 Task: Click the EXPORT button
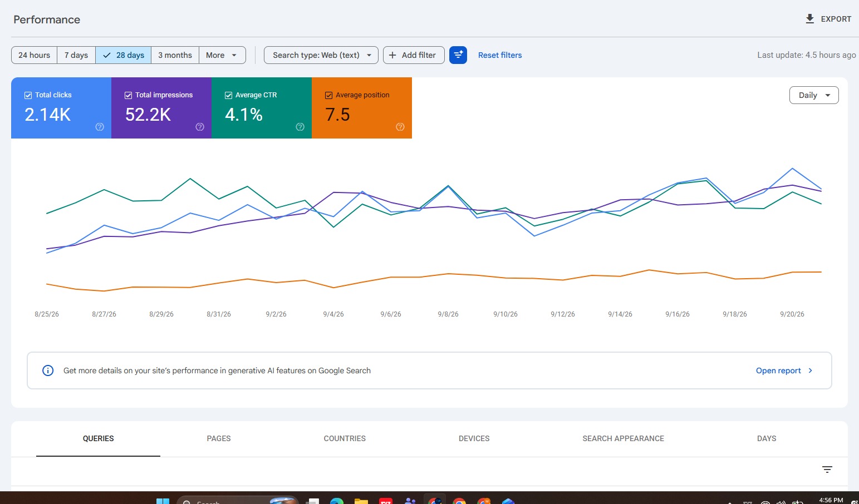click(x=828, y=19)
